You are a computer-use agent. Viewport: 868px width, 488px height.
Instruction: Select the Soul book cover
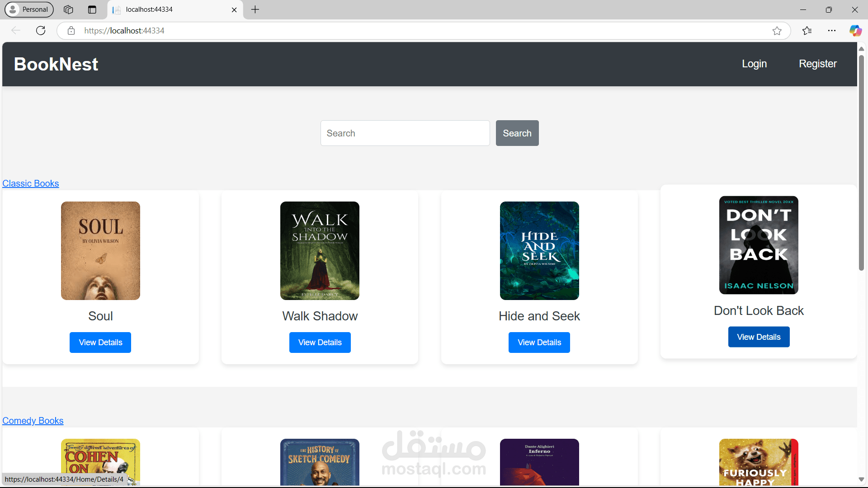(x=100, y=251)
